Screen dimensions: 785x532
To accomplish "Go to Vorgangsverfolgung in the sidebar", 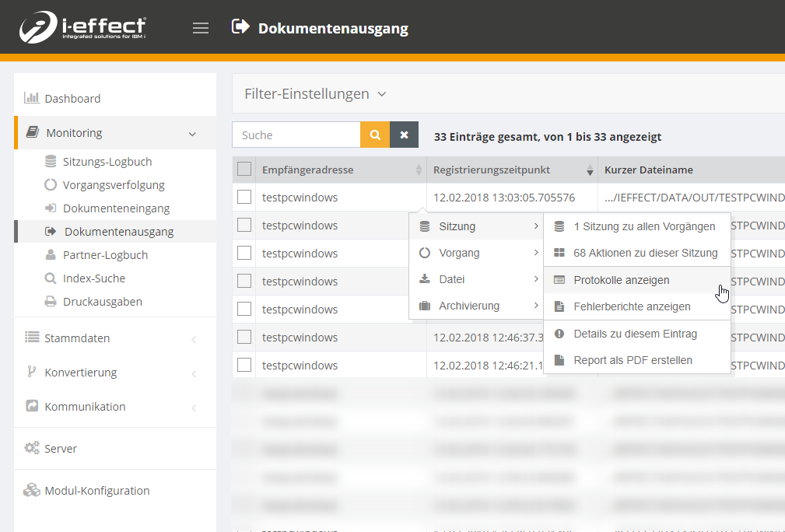I will coord(114,185).
